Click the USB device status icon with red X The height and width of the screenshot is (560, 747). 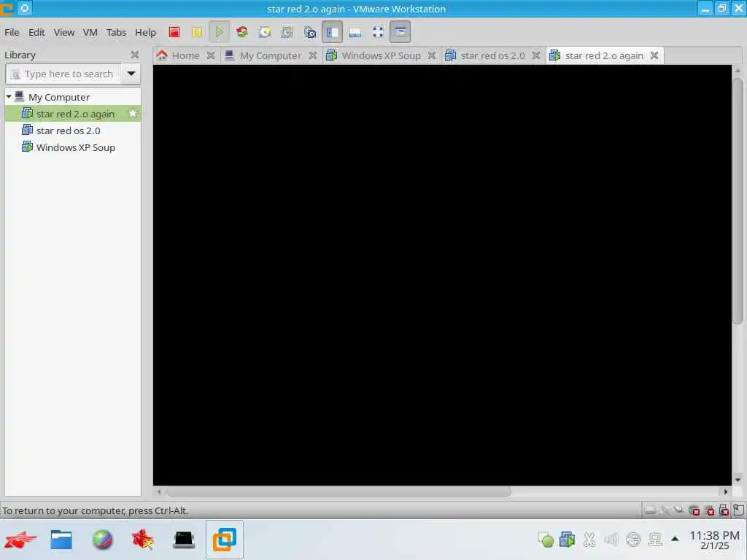point(724,510)
